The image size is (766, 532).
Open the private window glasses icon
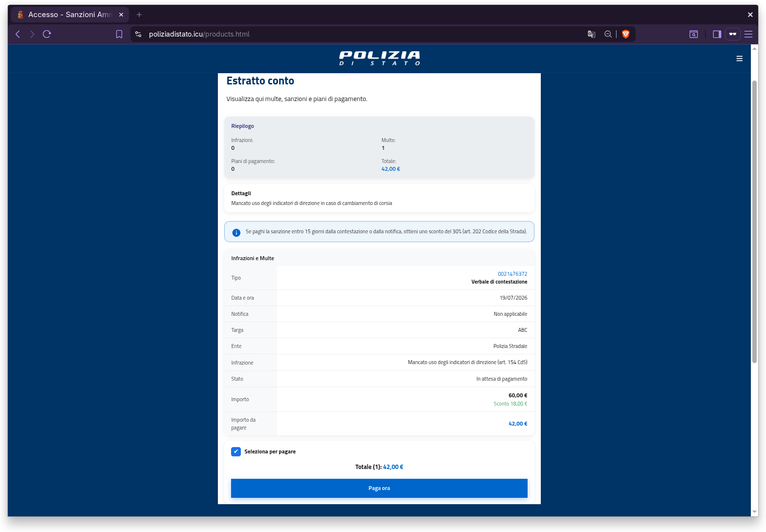[733, 34]
